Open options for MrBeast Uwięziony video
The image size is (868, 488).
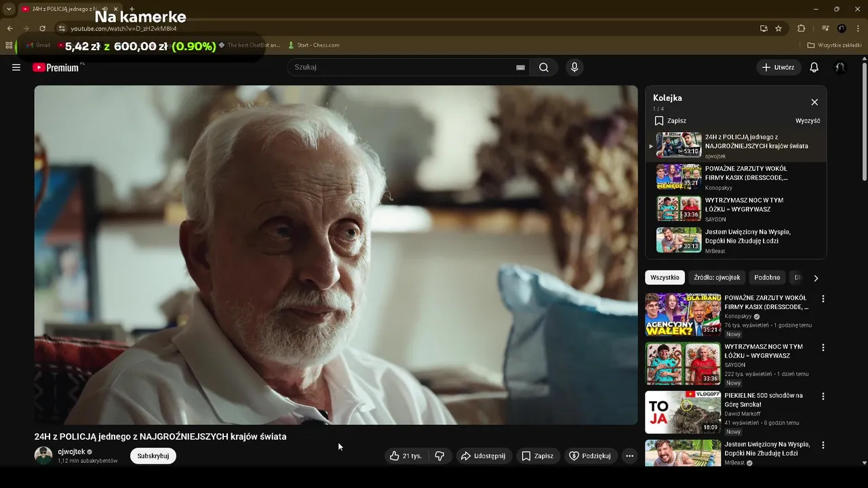823,445
